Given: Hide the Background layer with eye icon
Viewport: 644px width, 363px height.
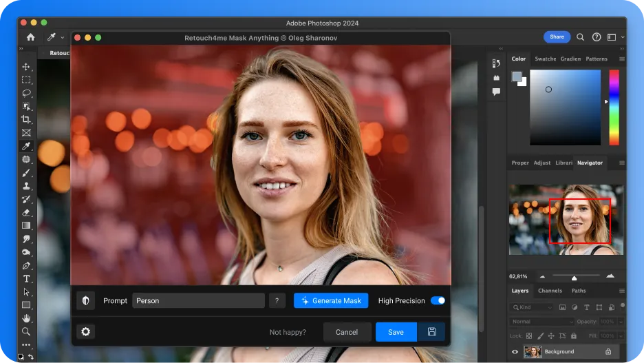Looking at the screenshot, I should 515,351.
